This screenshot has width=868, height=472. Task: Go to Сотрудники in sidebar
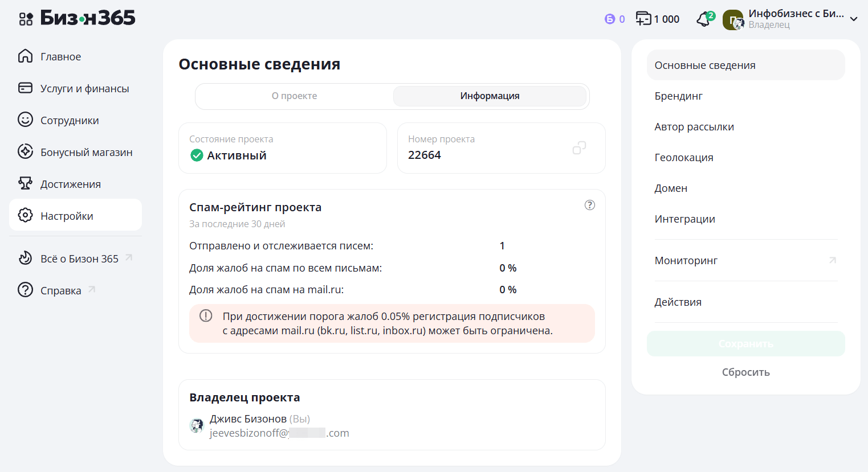click(70, 120)
